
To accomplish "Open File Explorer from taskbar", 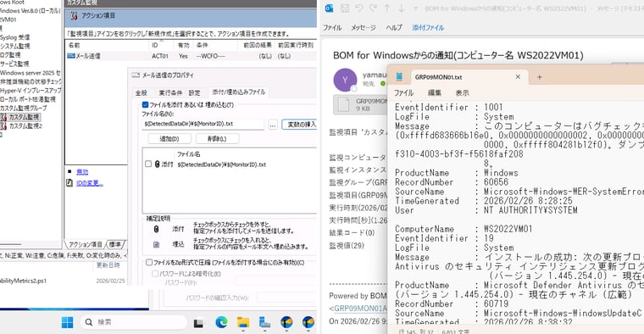I will 243,322.
